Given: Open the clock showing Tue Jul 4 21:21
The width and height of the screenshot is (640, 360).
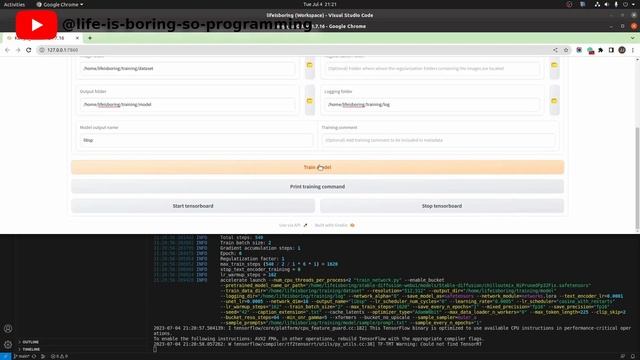Looking at the screenshot, I should [320, 4].
